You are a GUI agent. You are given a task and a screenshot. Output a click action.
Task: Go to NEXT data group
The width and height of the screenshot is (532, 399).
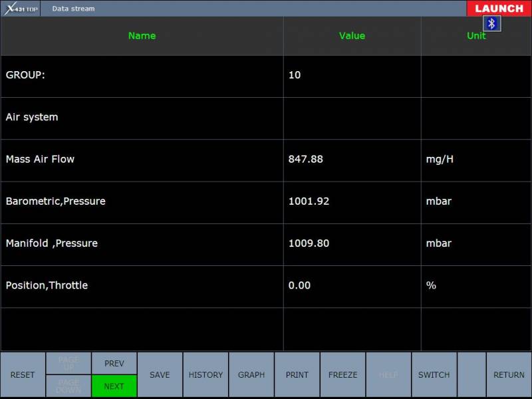[114, 386]
